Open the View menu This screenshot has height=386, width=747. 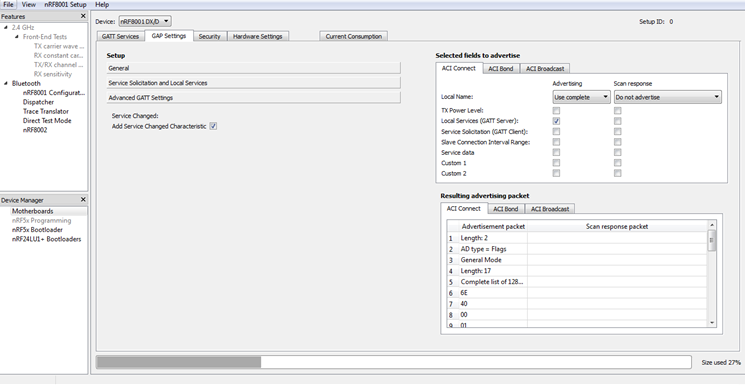pos(29,4)
